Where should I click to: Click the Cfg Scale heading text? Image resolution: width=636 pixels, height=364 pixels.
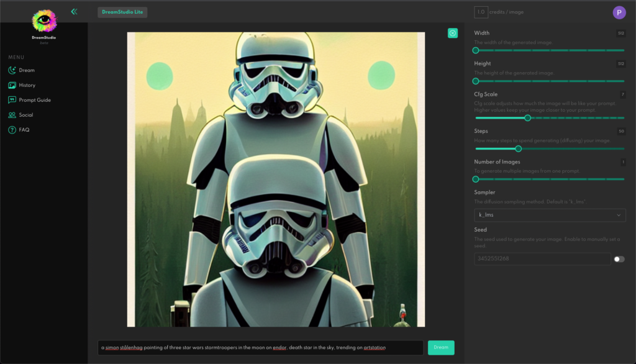click(486, 94)
